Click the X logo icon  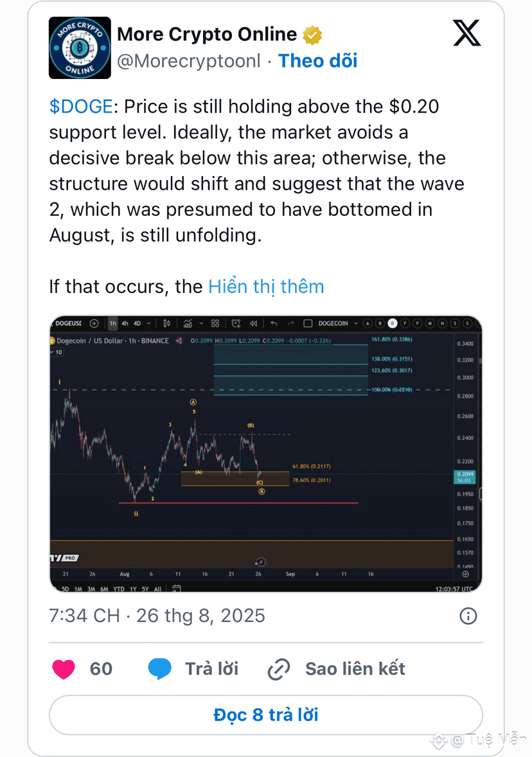point(467,33)
